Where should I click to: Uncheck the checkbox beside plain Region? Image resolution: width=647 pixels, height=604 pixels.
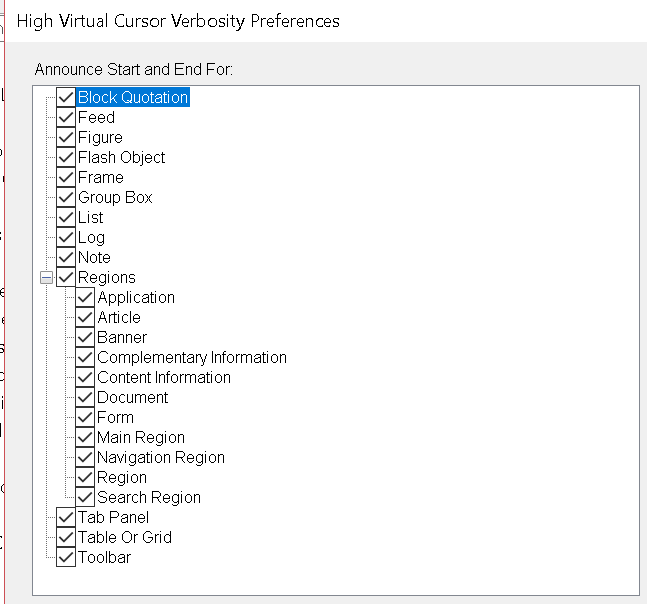coord(85,478)
